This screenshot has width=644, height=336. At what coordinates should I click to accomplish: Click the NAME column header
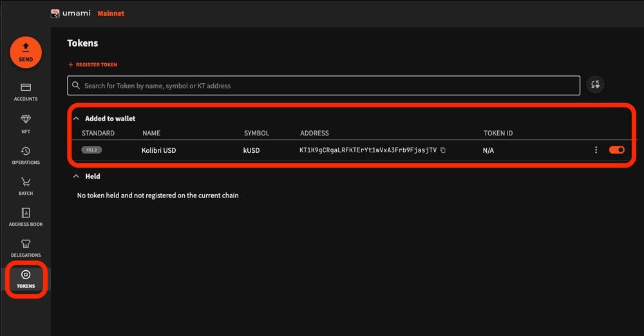tap(151, 133)
